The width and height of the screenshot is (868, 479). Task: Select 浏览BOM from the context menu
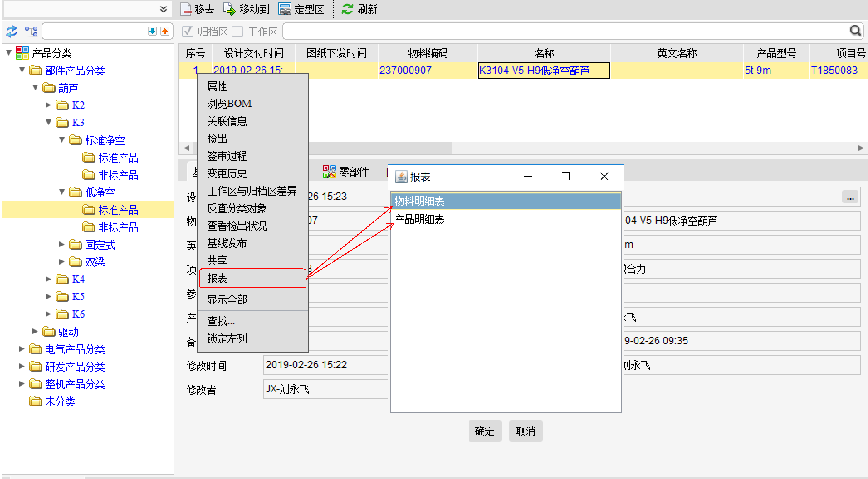(230, 104)
